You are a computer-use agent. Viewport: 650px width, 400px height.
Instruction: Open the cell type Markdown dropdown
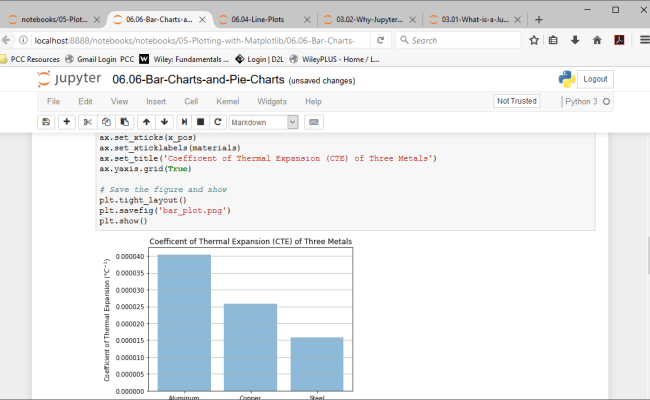click(263, 122)
